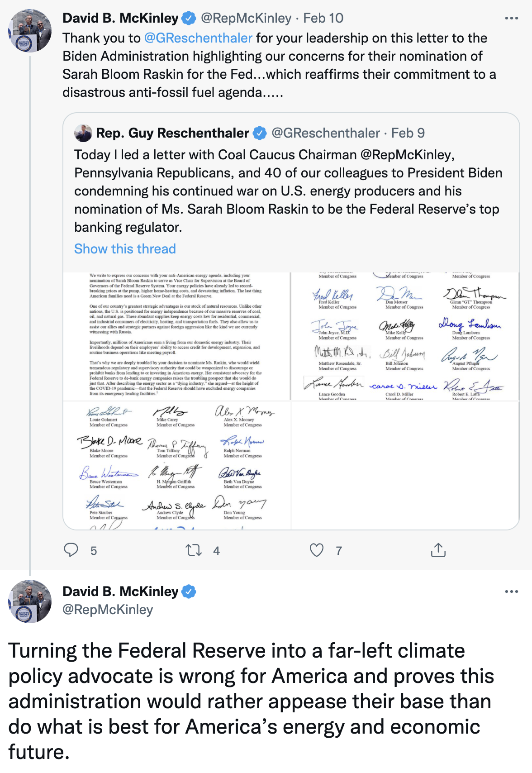Open the letter text image
Viewport: 532px width, 773px height.
[176, 336]
